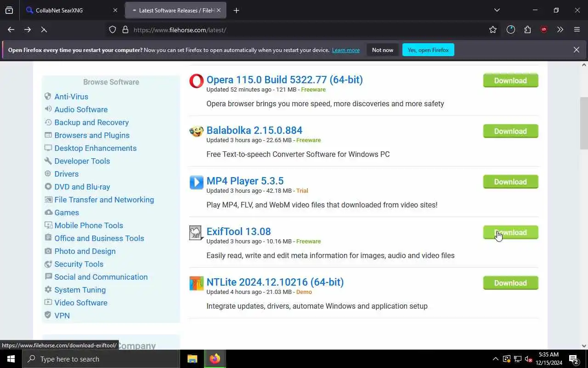Open the Learn more link
Image resolution: width=588 pixels, height=368 pixels.
(346, 50)
